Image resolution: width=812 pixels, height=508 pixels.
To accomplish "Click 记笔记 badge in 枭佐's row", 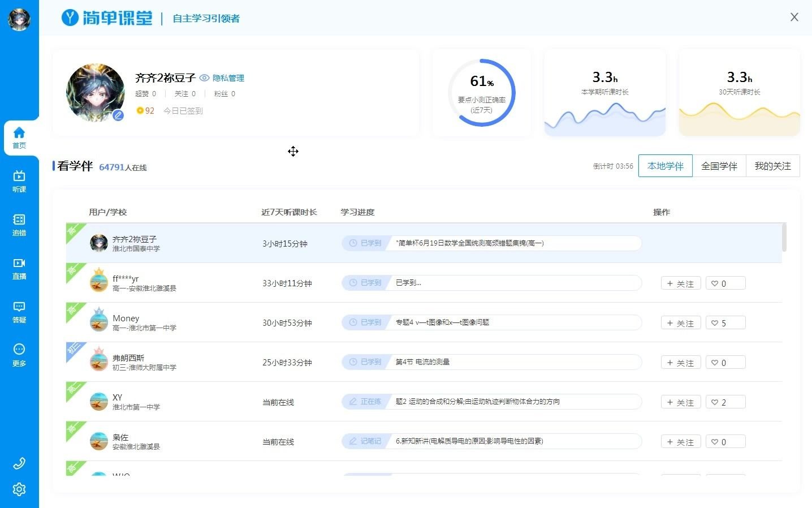I will 365,441.
